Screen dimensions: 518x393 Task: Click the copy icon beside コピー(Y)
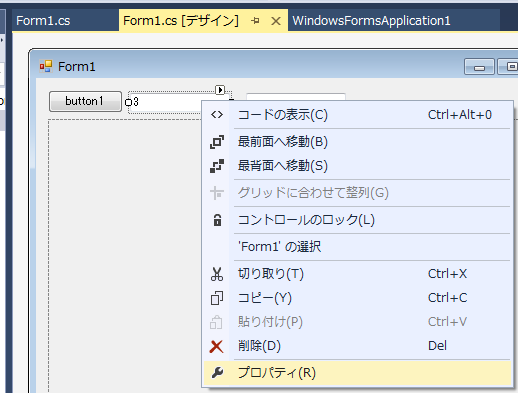point(217,298)
